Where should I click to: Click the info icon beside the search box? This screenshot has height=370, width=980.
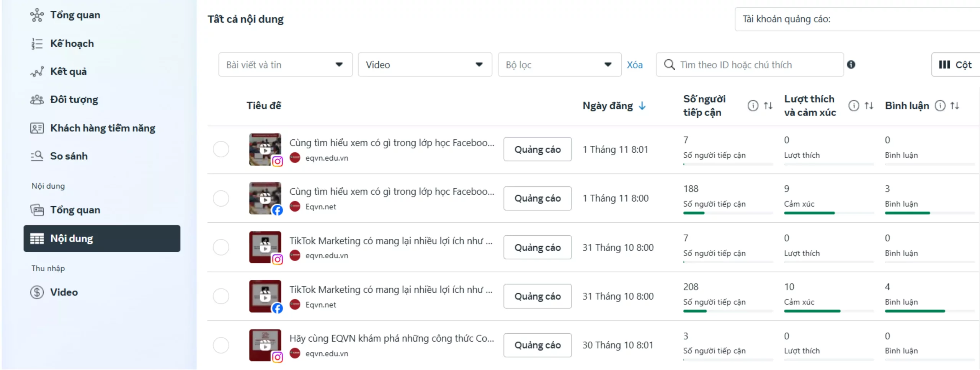click(851, 65)
